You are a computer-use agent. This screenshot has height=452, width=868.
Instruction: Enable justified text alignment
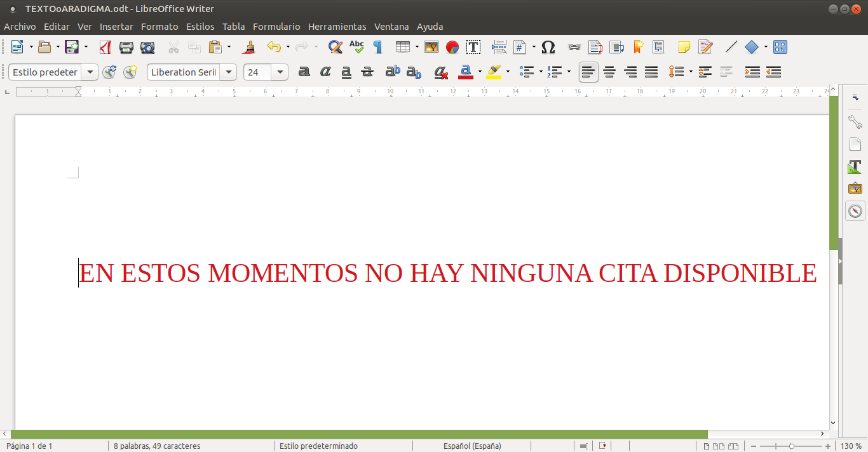(651, 72)
